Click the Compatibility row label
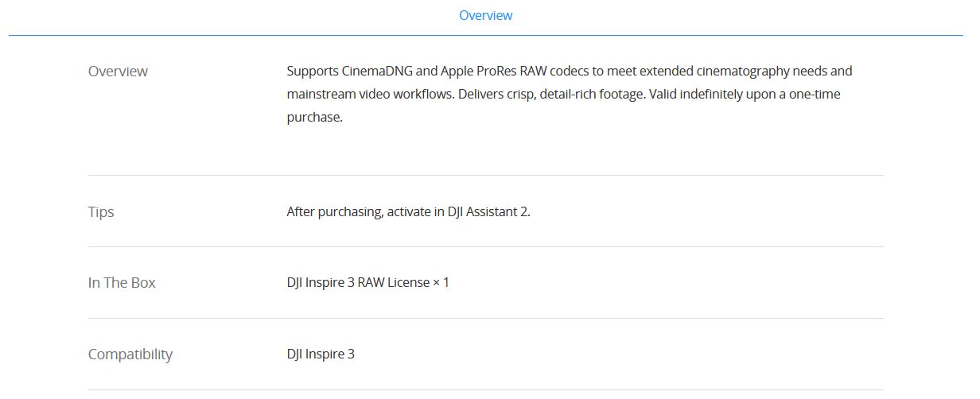The image size is (980, 399). click(130, 354)
